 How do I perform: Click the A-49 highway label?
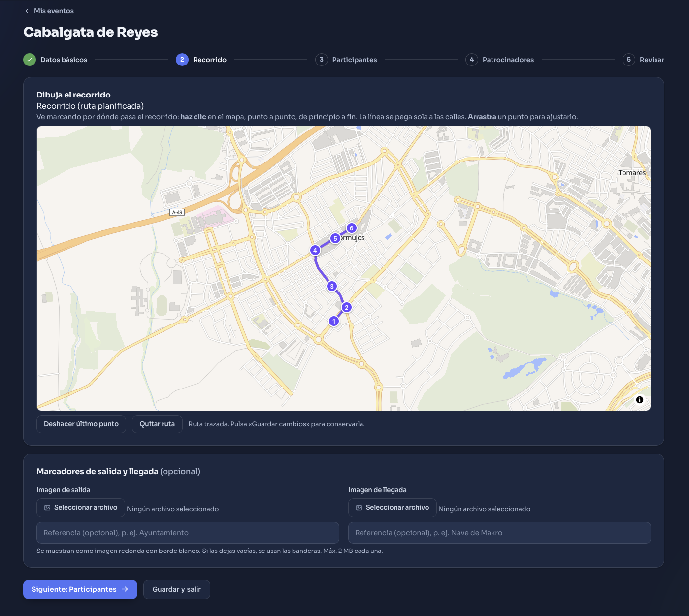177,212
